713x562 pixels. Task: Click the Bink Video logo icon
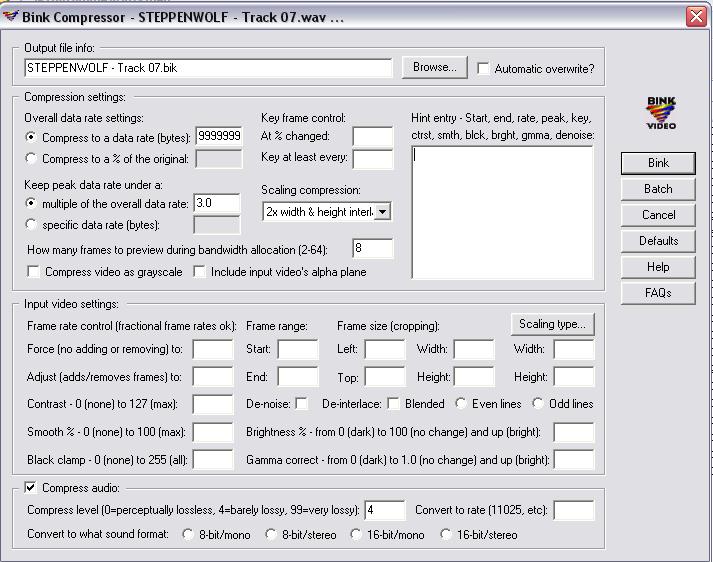coord(661,113)
